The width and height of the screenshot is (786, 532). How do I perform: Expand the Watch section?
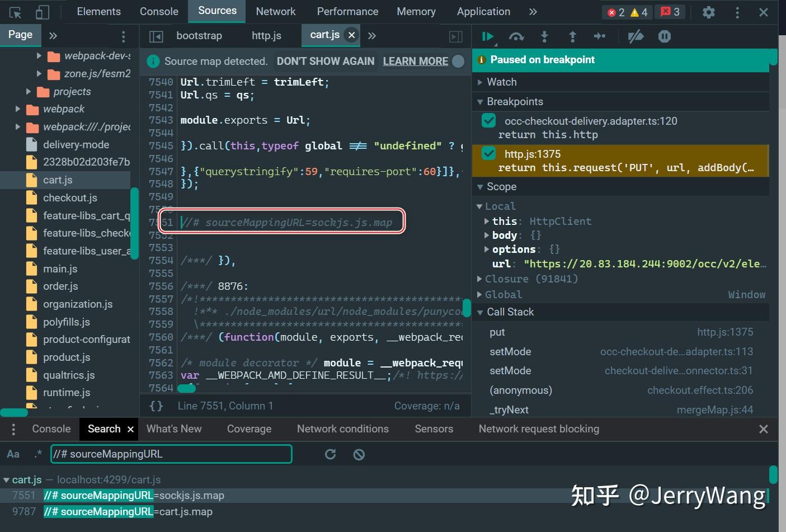(480, 82)
